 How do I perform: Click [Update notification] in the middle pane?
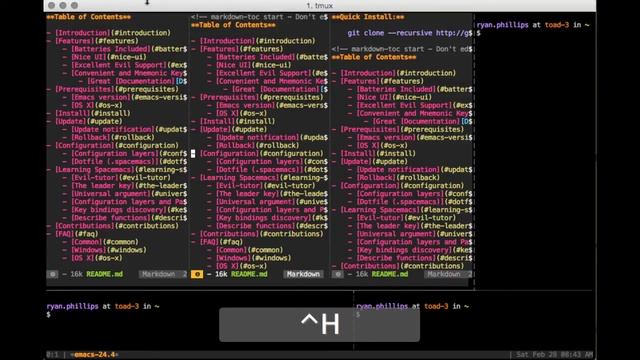[258, 138]
